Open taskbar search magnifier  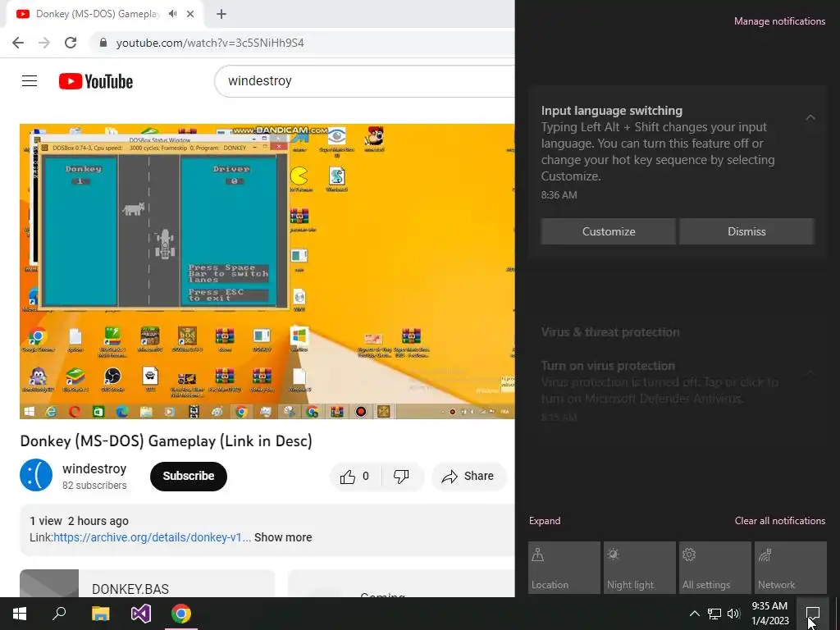(x=59, y=614)
